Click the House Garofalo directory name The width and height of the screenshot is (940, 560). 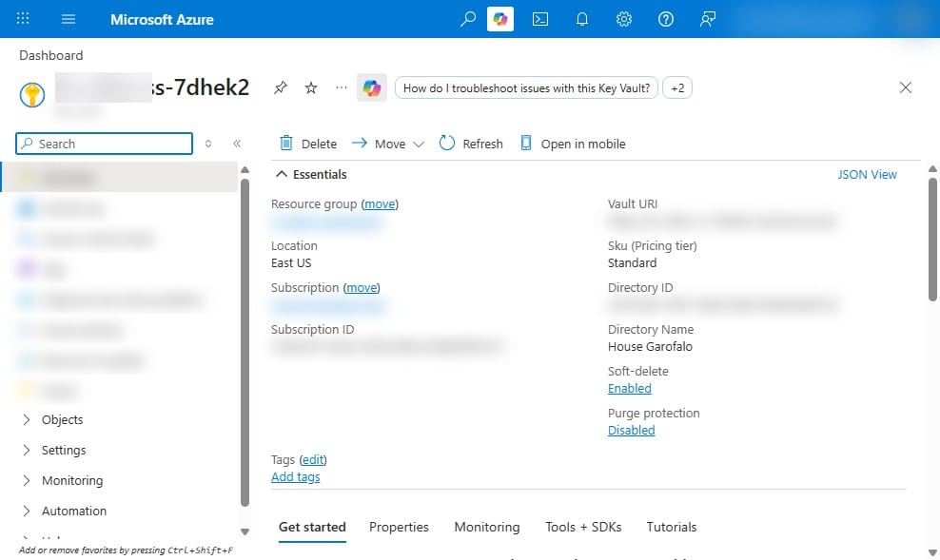650,347
